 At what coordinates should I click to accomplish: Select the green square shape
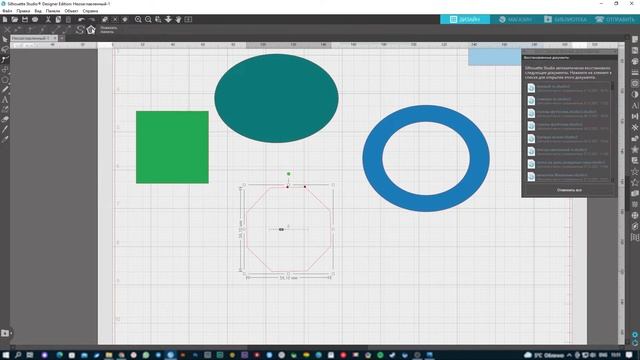[172, 147]
